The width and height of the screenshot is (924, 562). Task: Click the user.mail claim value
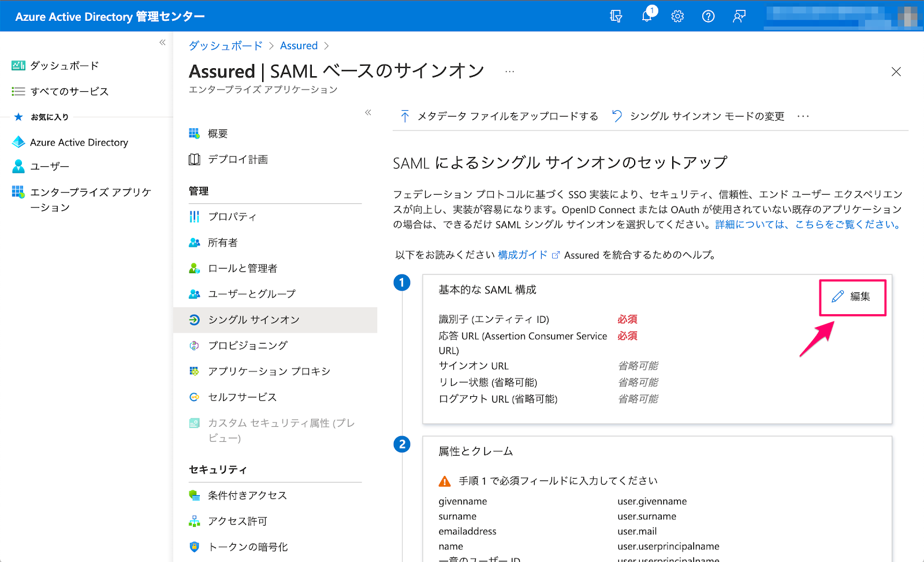click(637, 531)
